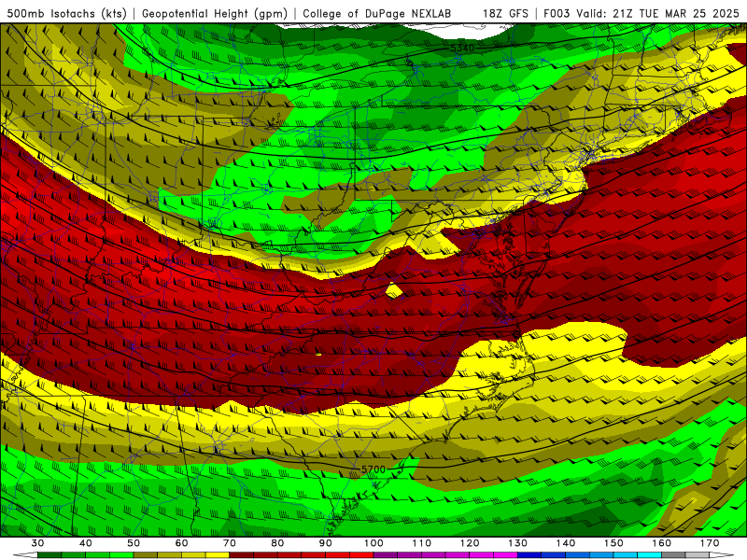747x560 pixels.
Task: Click the 60 value on the color scale
Action: 181,543
